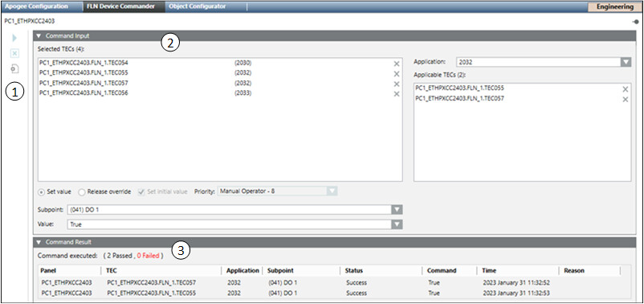Select TEC056 row in Selected TECs

pyautogui.click(x=220, y=93)
